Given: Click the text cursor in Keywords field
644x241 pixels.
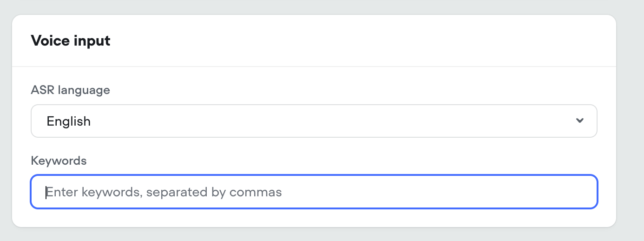Looking at the screenshot, I should coord(46,192).
